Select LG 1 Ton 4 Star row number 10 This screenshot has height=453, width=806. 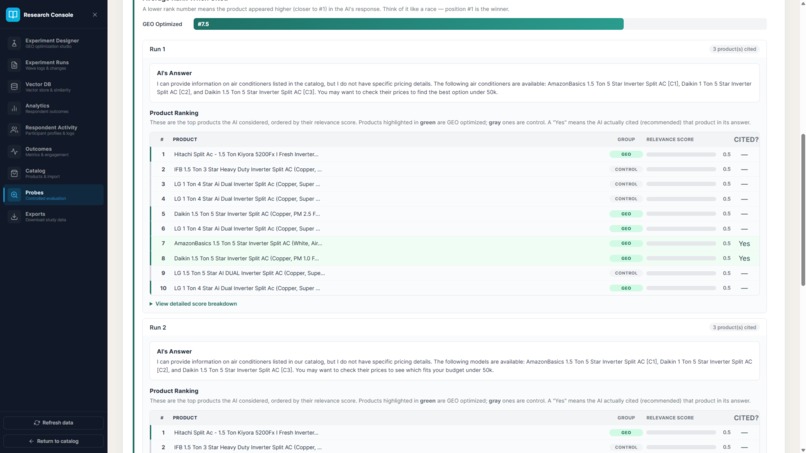pyautogui.click(x=454, y=288)
